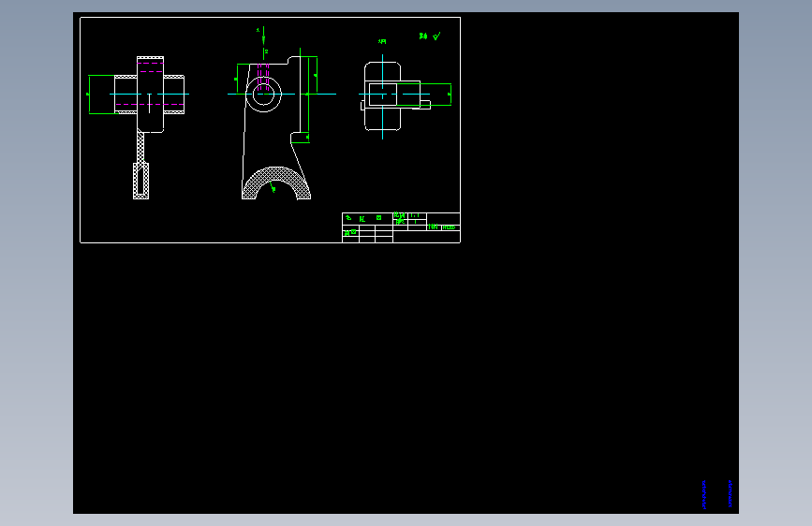Select the hatched lower tab of the section view
The height and width of the screenshot is (526, 812).
(x=140, y=181)
